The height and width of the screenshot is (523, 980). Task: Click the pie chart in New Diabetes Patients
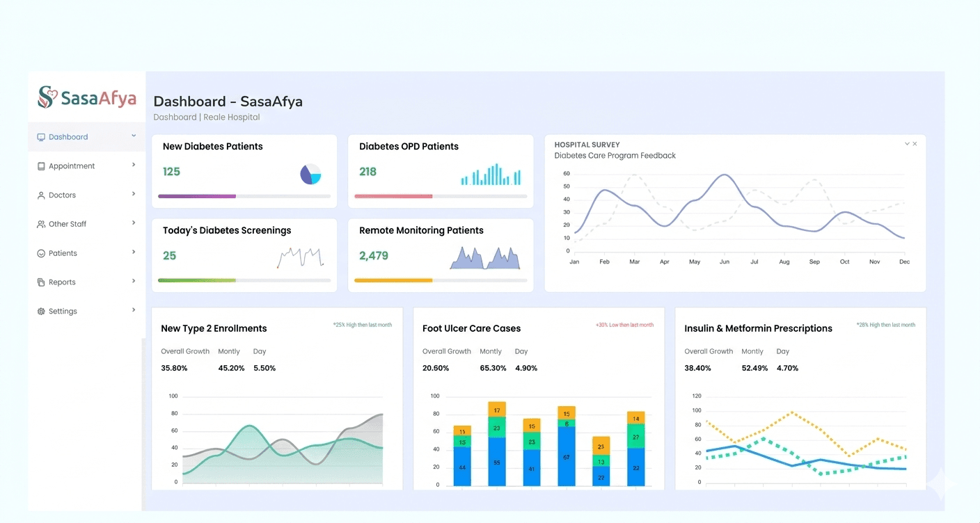click(x=310, y=174)
